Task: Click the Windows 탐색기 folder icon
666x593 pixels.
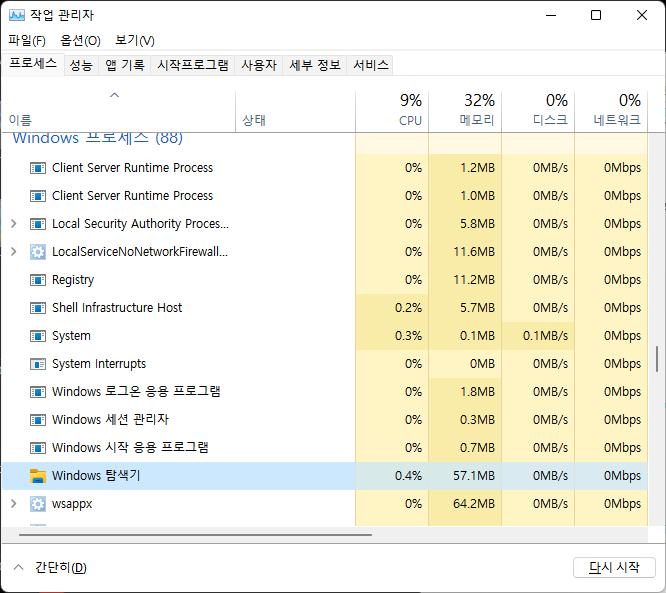Action: click(x=38, y=476)
